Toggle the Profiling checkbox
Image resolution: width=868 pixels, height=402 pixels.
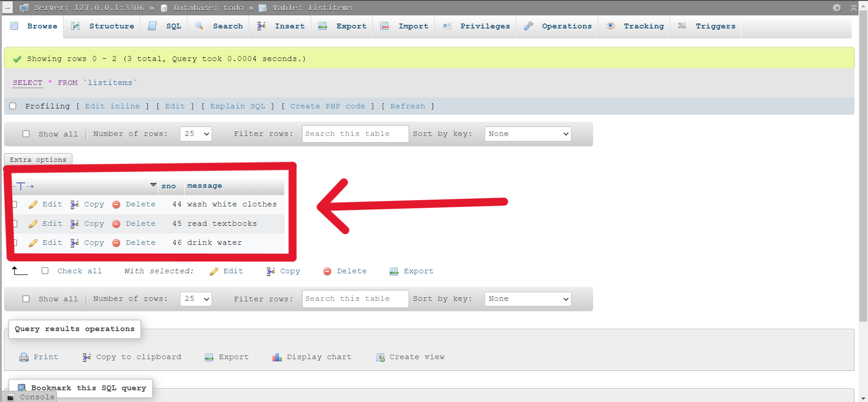(13, 106)
